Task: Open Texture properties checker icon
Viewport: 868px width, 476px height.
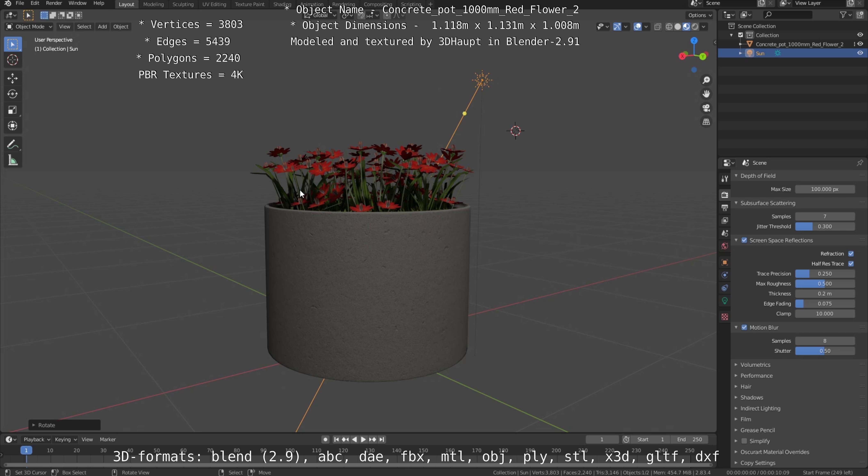Action: pyautogui.click(x=724, y=317)
